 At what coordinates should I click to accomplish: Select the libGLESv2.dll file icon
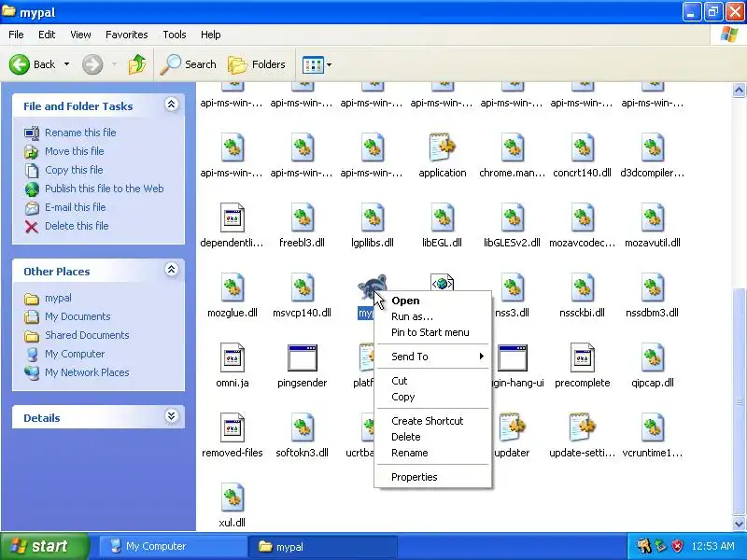coord(512,218)
